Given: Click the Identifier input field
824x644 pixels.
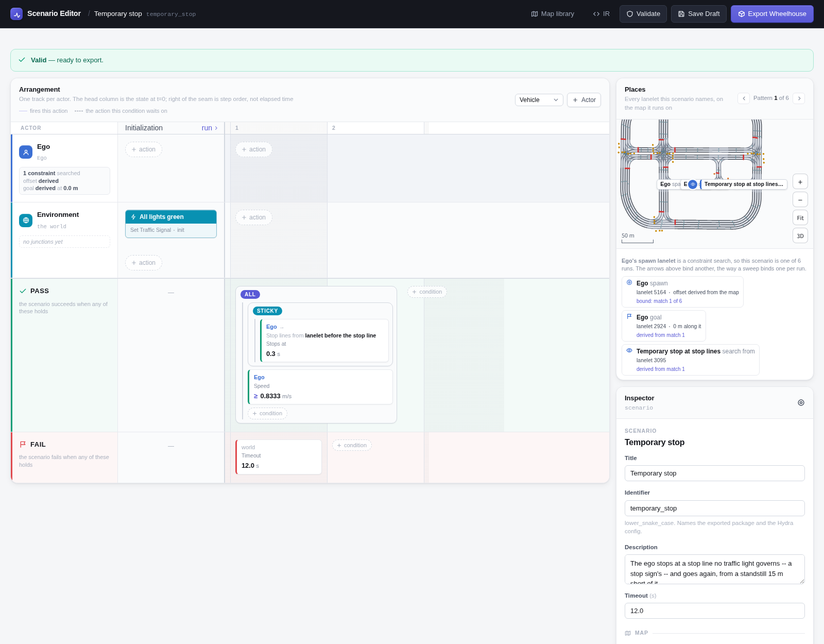Looking at the screenshot, I should [x=715, y=509].
